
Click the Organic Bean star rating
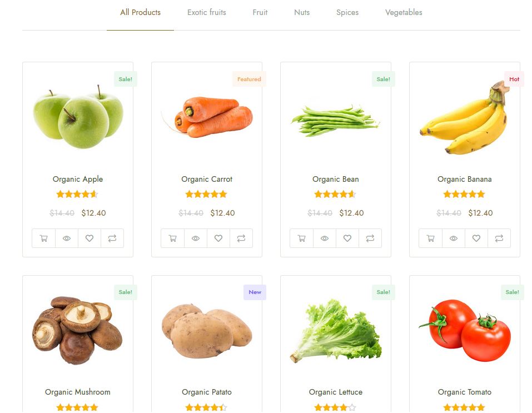(335, 194)
